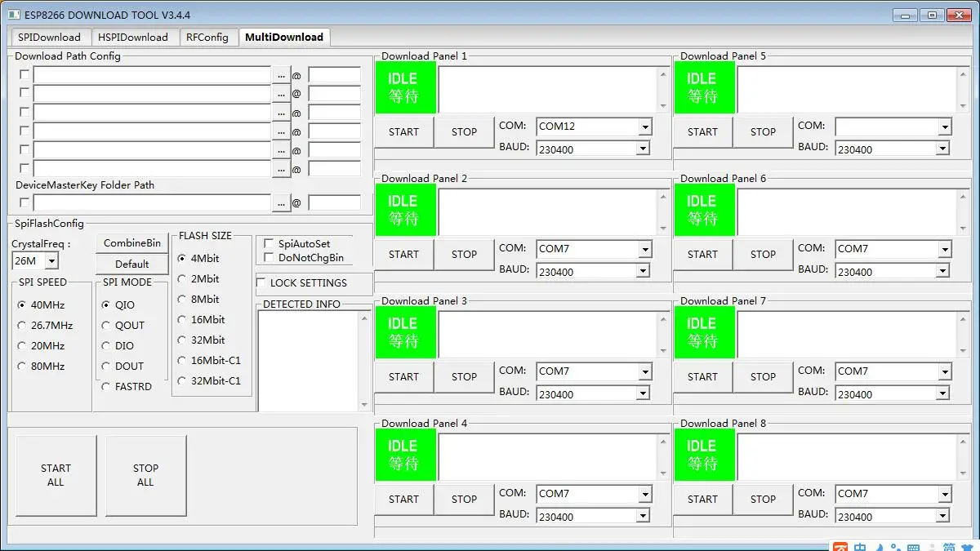The width and height of the screenshot is (980, 551).
Task: Select 26.7MHz SPI speed
Action: tap(22, 325)
